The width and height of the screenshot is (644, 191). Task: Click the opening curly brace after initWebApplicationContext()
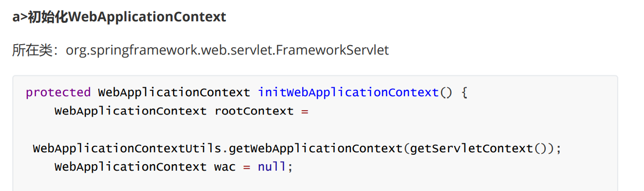click(x=464, y=93)
